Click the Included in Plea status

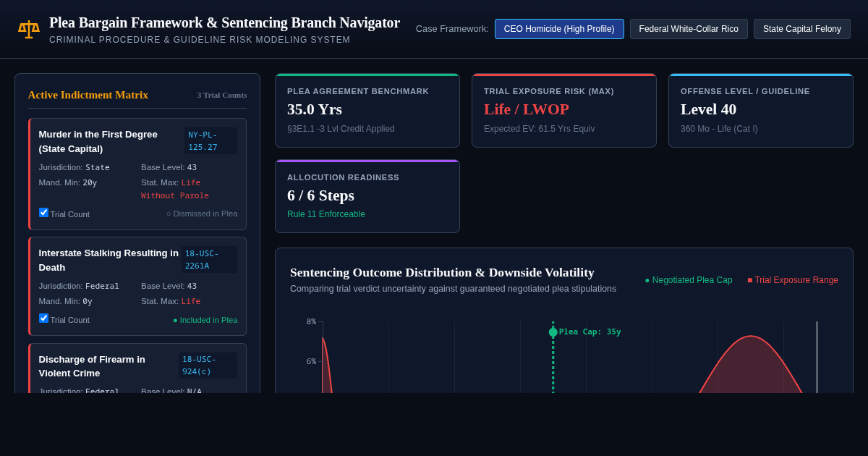pyautogui.click(x=205, y=320)
